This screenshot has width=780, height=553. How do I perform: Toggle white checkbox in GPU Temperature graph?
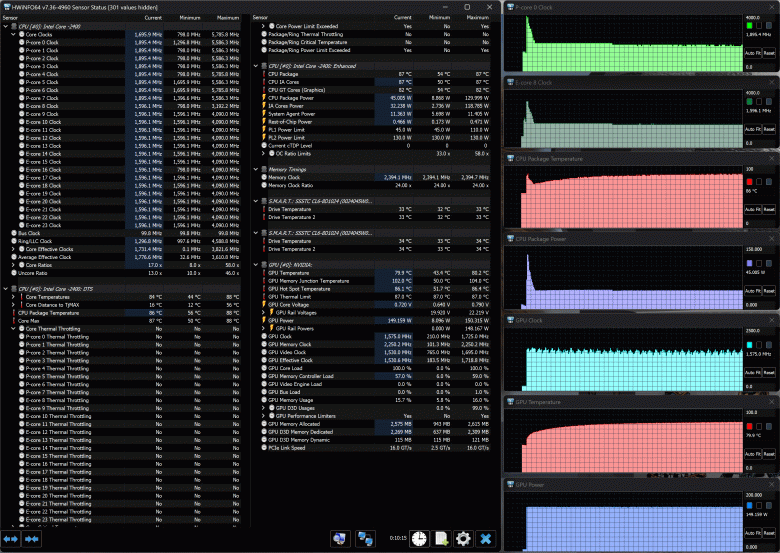(x=759, y=426)
